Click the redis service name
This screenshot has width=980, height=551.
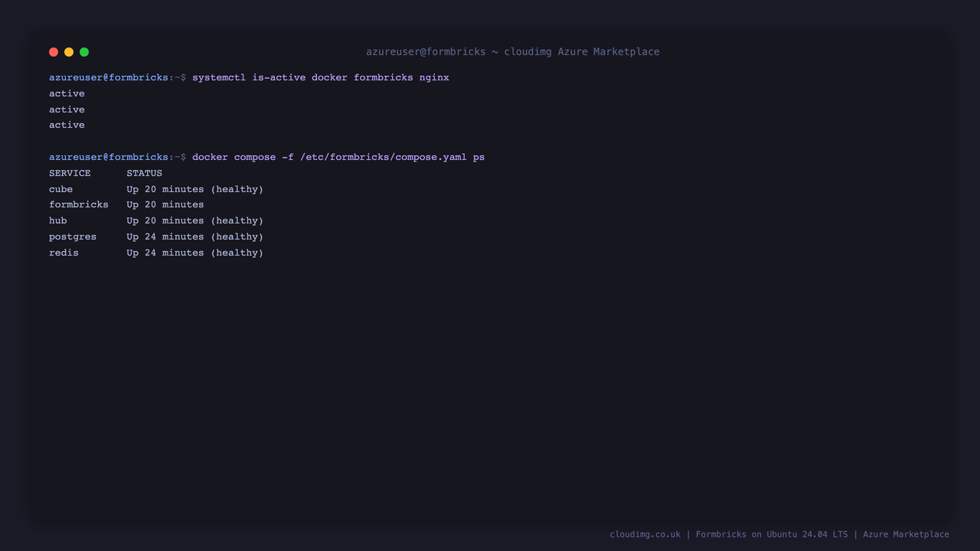(64, 253)
